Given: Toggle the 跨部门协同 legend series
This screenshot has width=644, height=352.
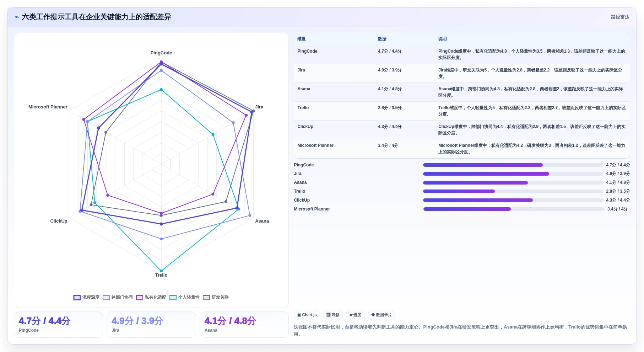Looking at the screenshot, I should pos(118,298).
